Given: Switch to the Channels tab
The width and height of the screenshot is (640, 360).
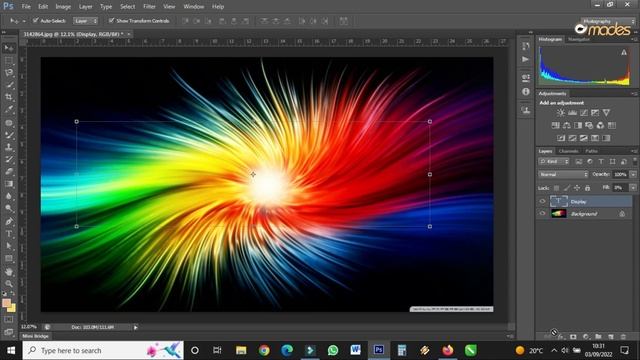Looking at the screenshot, I should (568, 151).
